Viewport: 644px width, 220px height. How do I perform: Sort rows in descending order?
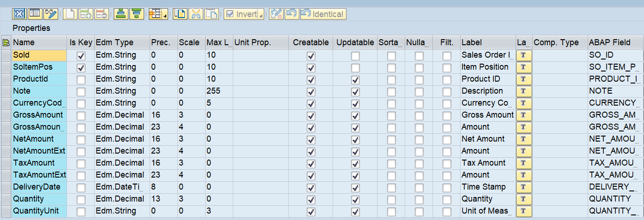coord(136,14)
